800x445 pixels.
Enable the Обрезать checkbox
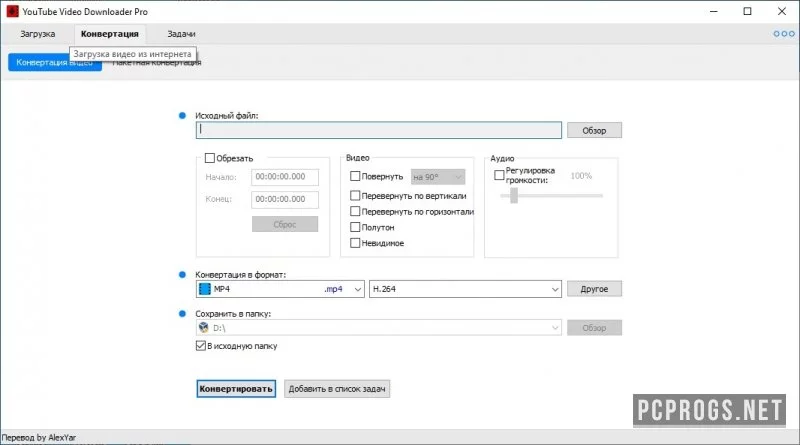[x=210, y=158]
